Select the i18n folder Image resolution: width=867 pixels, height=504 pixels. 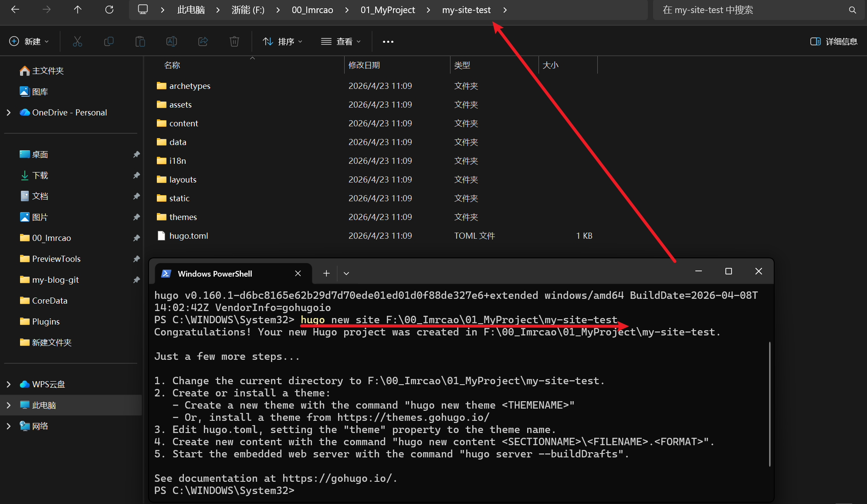(177, 161)
